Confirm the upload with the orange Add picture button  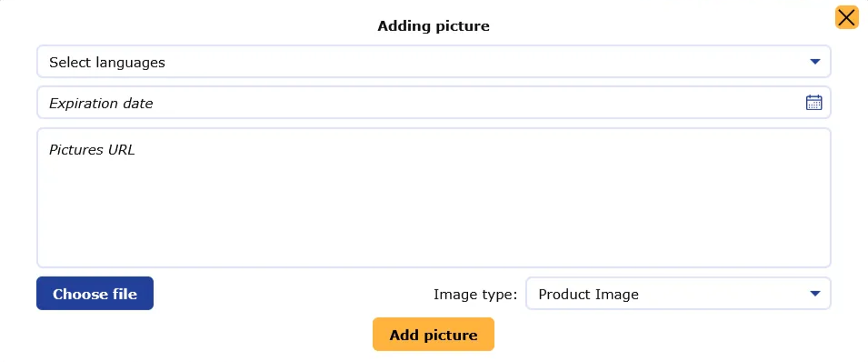click(433, 335)
